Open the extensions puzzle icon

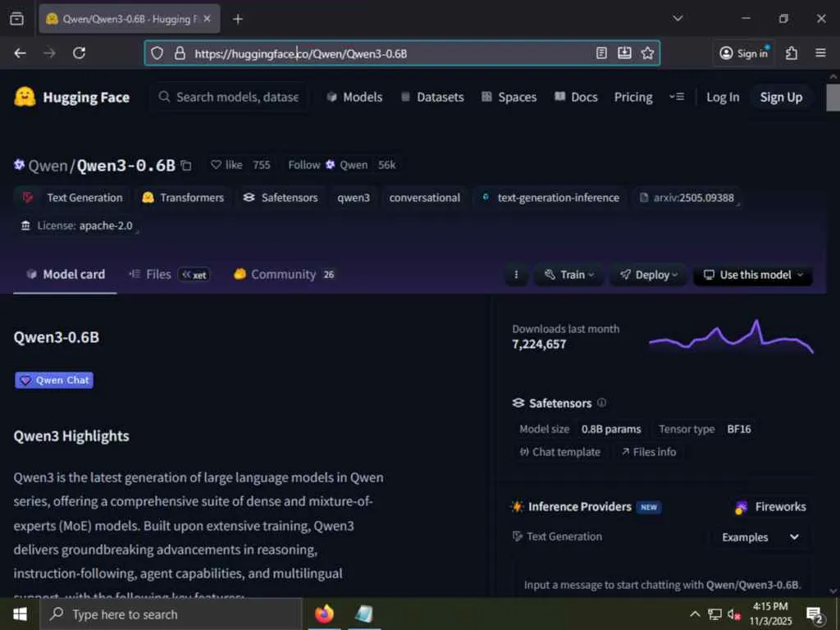tap(792, 53)
